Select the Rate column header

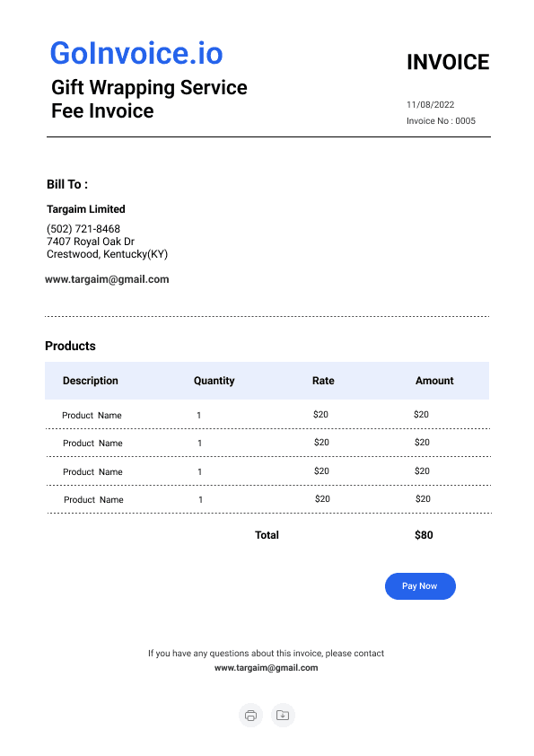coord(323,381)
